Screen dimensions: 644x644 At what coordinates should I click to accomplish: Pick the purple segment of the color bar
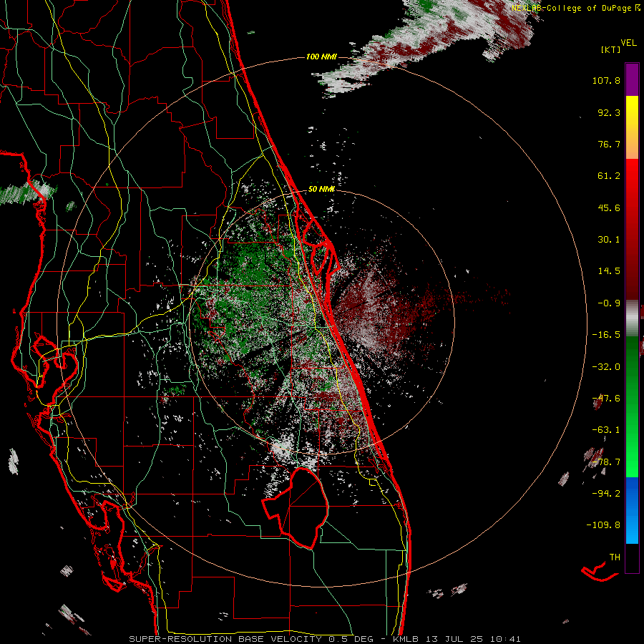632,79
